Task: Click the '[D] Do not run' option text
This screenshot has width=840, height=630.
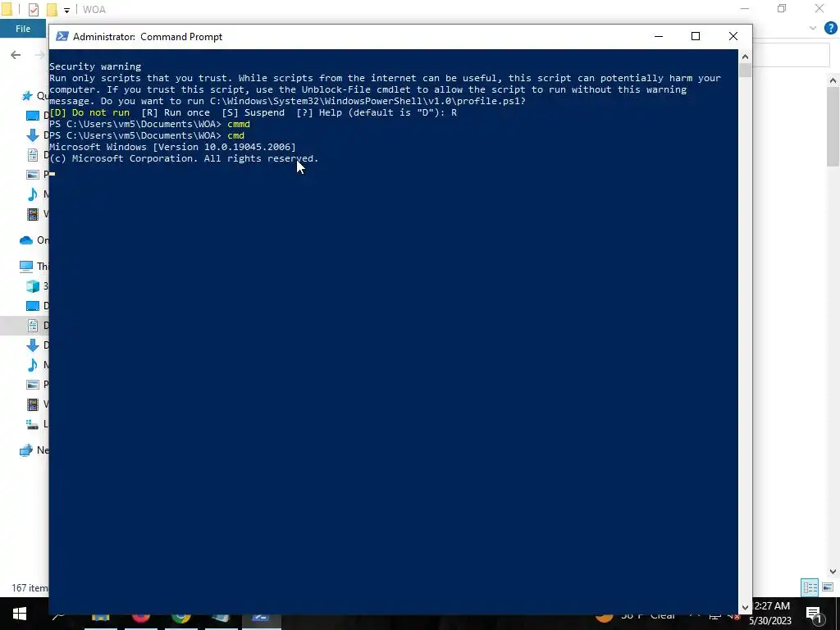Action: pyautogui.click(x=89, y=112)
